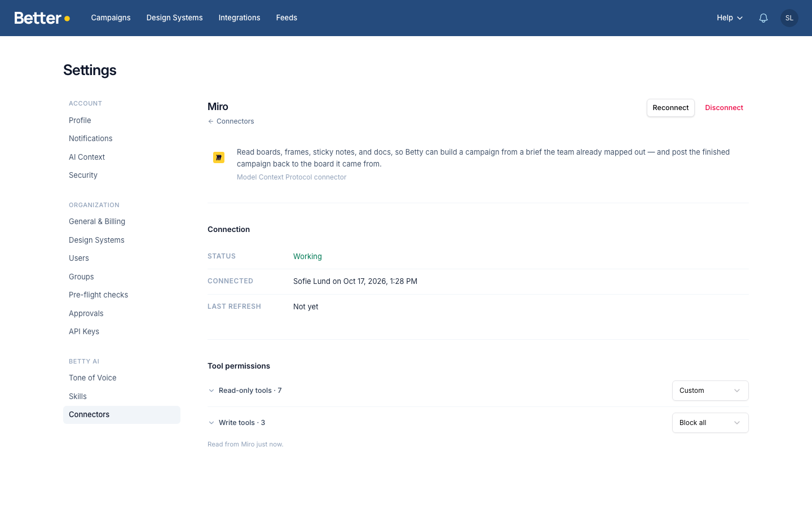812x508 pixels.
Task: Click the Working status text
Action: point(307,256)
